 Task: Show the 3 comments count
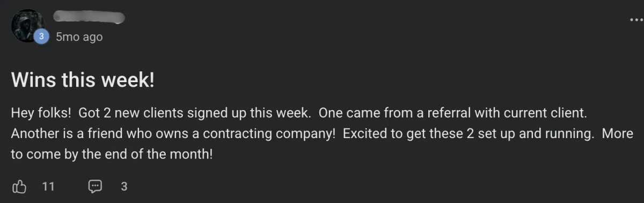point(124,187)
